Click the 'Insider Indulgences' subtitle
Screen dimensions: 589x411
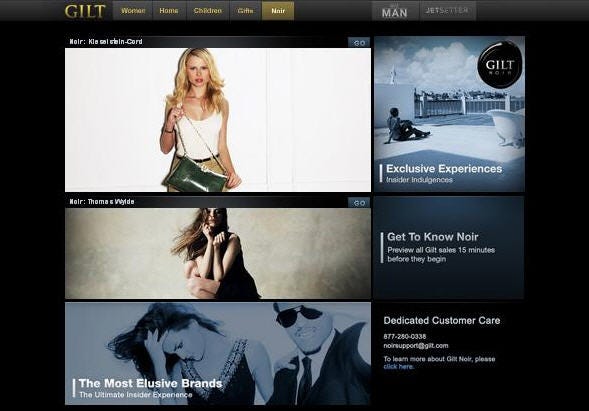(x=419, y=180)
